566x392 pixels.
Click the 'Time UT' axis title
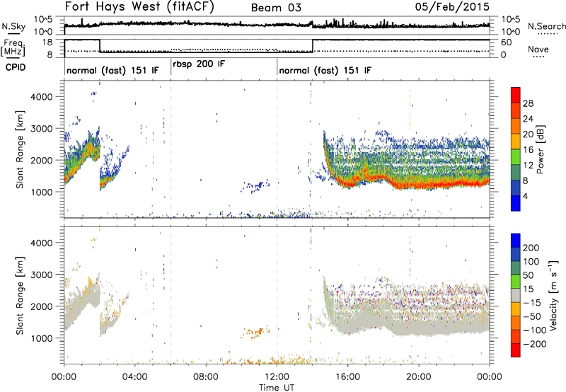pos(277,387)
